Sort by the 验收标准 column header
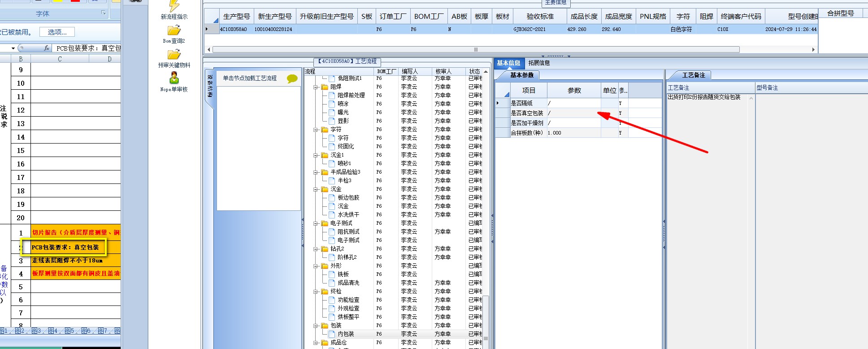868x349 pixels. (540, 17)
